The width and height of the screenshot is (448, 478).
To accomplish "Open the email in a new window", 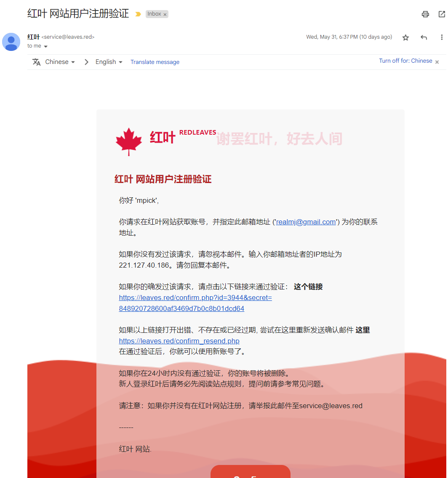I will [442, 14].
